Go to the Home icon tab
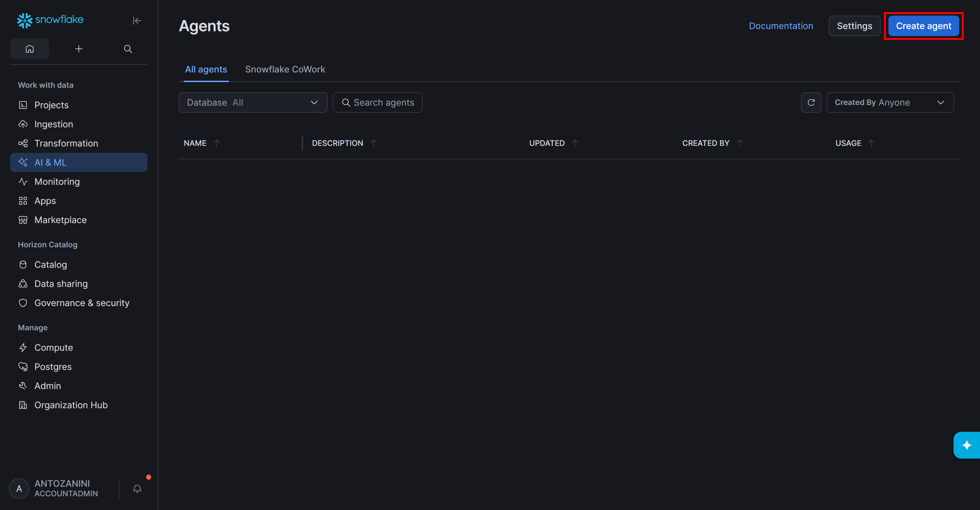 [30, 49]
